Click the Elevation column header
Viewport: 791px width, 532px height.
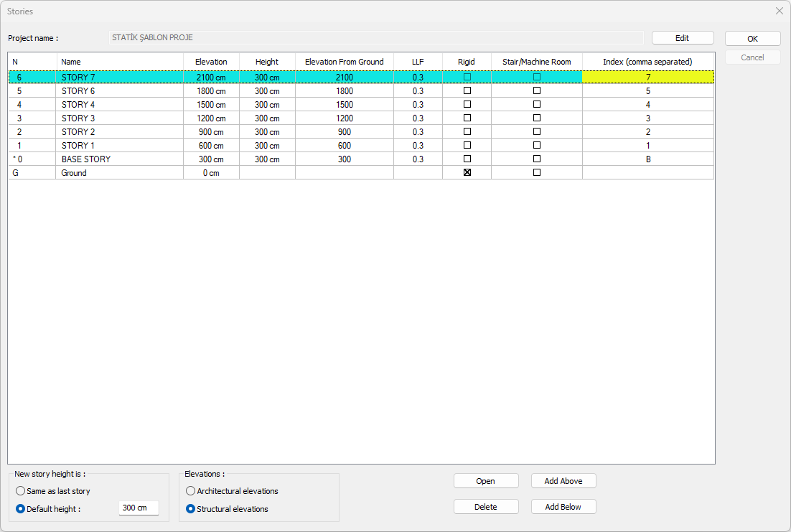(x=211, y=62)
